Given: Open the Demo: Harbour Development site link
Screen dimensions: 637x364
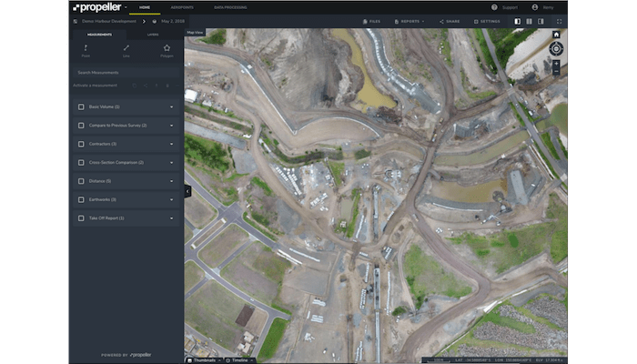Looking at the screenshot, I should tap(109, 21).
